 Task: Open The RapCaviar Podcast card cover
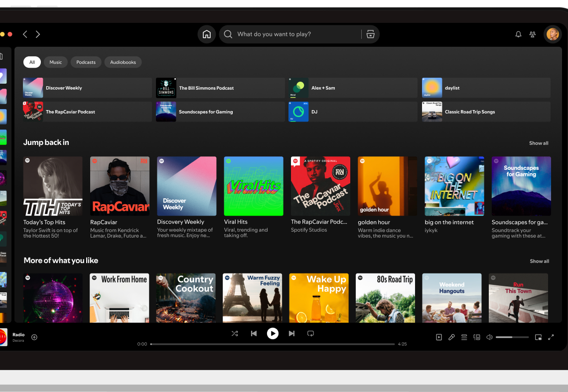click(320, 186)
